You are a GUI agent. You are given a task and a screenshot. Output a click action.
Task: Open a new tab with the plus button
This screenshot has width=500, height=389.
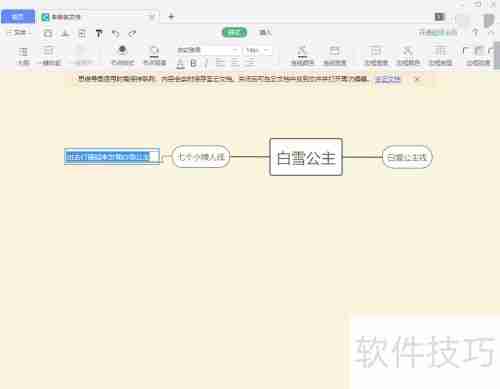(171, 16)
